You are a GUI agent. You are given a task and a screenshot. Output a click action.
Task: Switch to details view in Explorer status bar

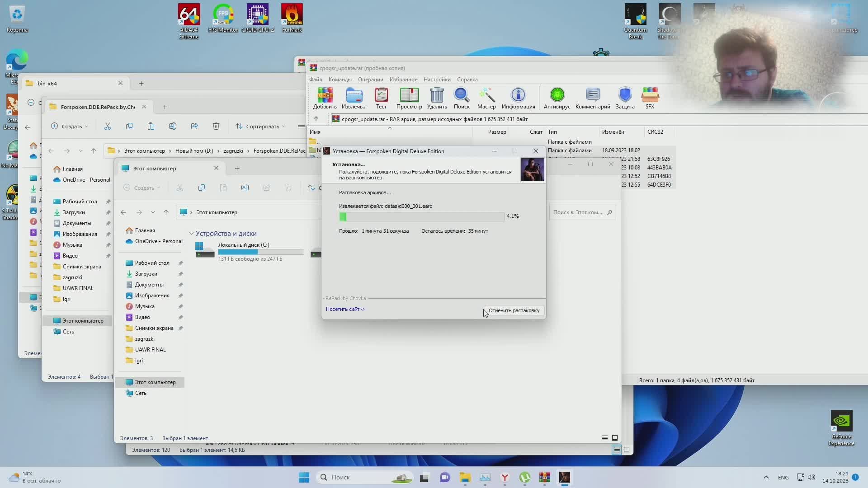[604, 438]
